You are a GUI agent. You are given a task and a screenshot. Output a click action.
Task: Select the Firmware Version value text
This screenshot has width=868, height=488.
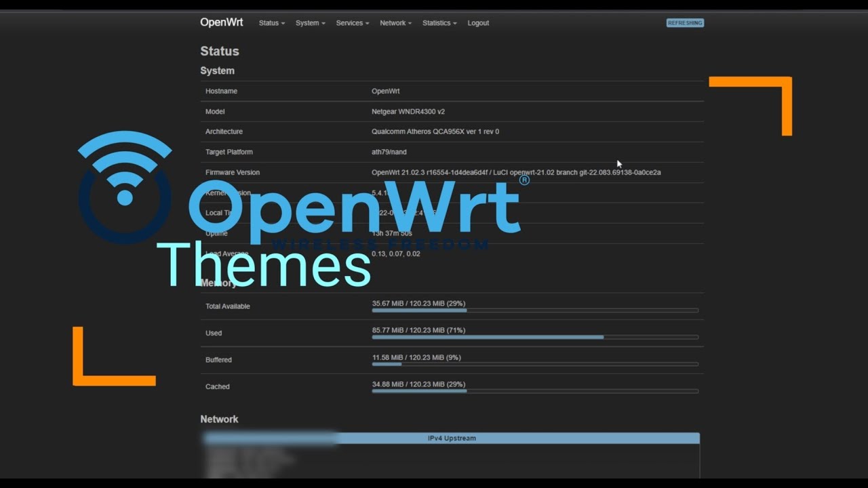tap(516, 172)
